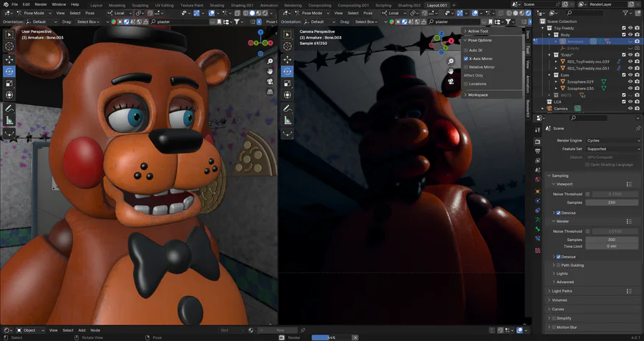This screenshot has width=644, height=341.
Task: Click zoom magnifier icon in left viewport
Action: coord(270,61)
